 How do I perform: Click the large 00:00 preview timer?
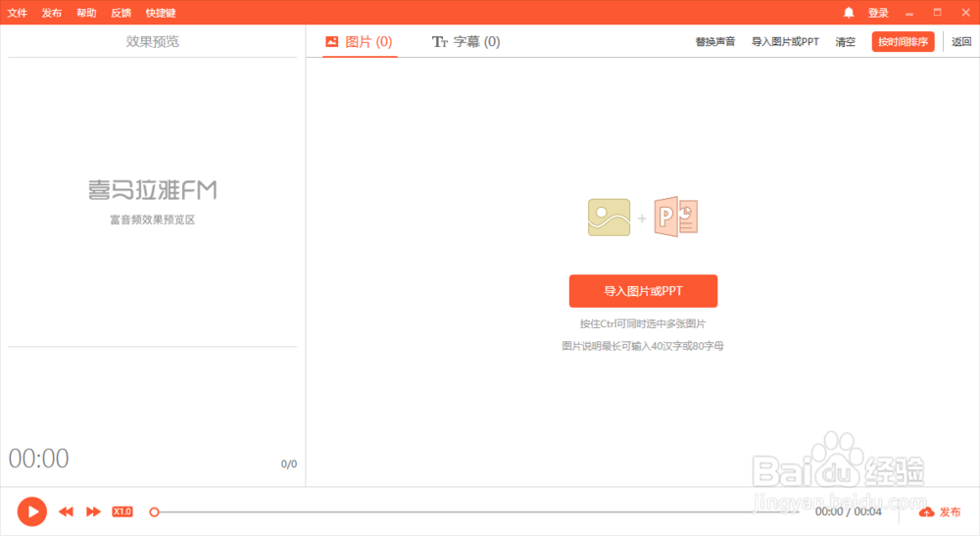(39, 459)
